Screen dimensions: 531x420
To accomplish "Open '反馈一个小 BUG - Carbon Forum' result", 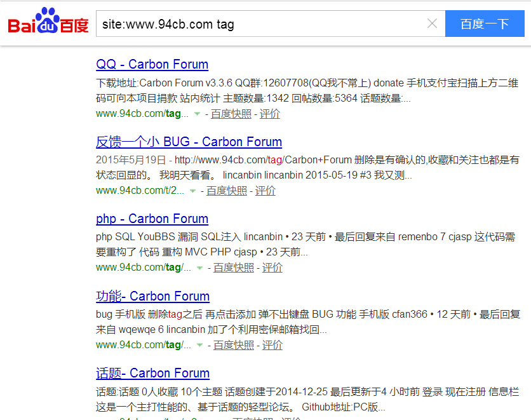I will coord(189,142).
